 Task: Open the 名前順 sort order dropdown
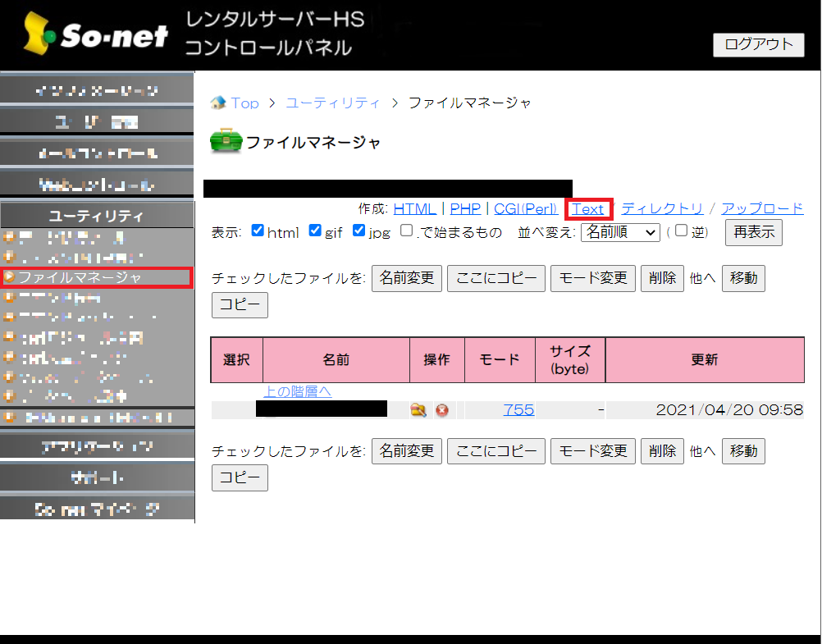coord(619,232)
